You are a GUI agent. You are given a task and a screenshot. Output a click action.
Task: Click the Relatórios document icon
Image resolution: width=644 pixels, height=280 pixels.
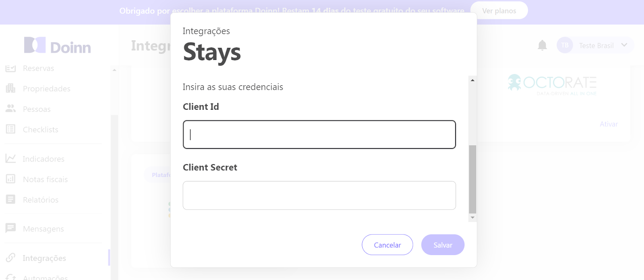[x=10, y=200]
